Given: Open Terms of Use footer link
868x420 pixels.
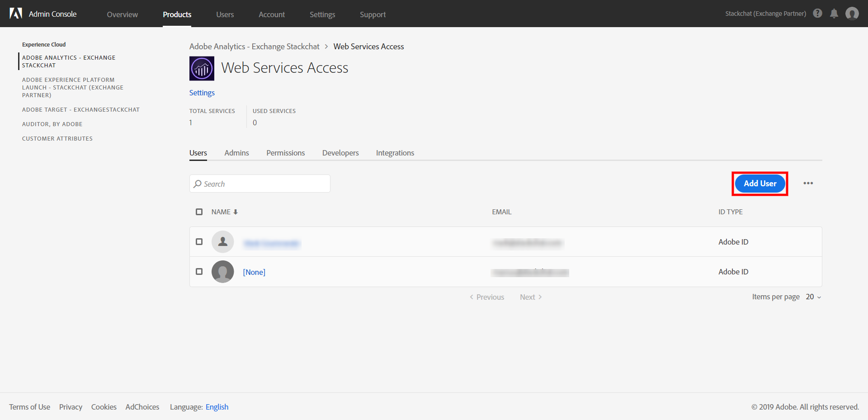Looking at the screenshot, I should (30, 407).
